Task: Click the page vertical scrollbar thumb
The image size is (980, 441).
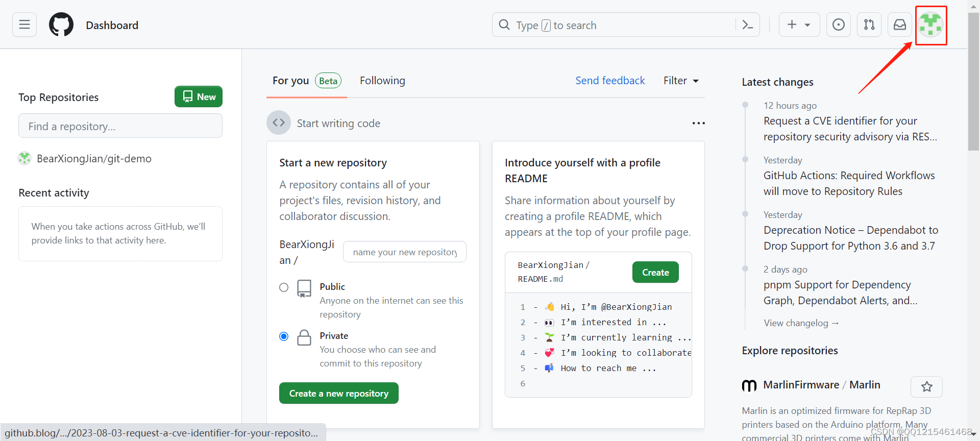Action: click(973, 82)
